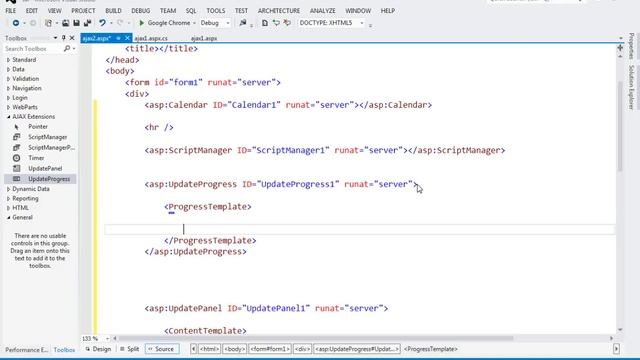Start debugging with the green play icon
The width and height of the screenshot is (640, 360).
pyautogui.click(x=142, y=23)
